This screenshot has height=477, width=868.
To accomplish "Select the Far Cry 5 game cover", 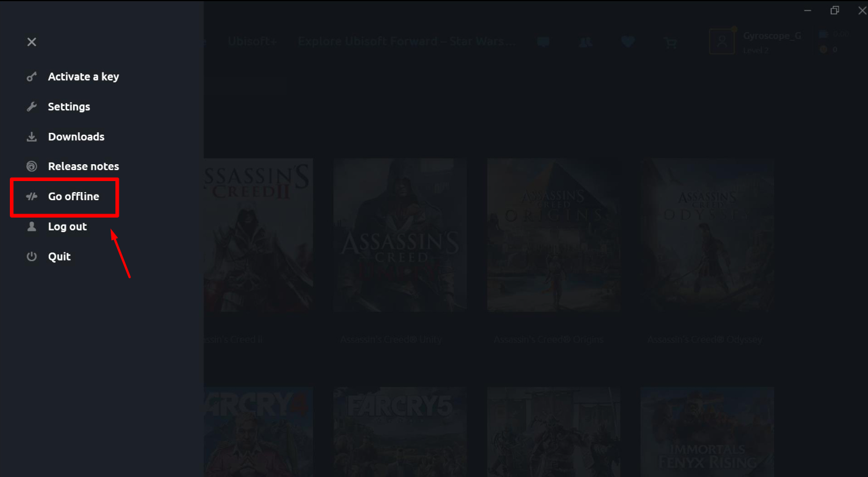I will [x=400, y=432].
